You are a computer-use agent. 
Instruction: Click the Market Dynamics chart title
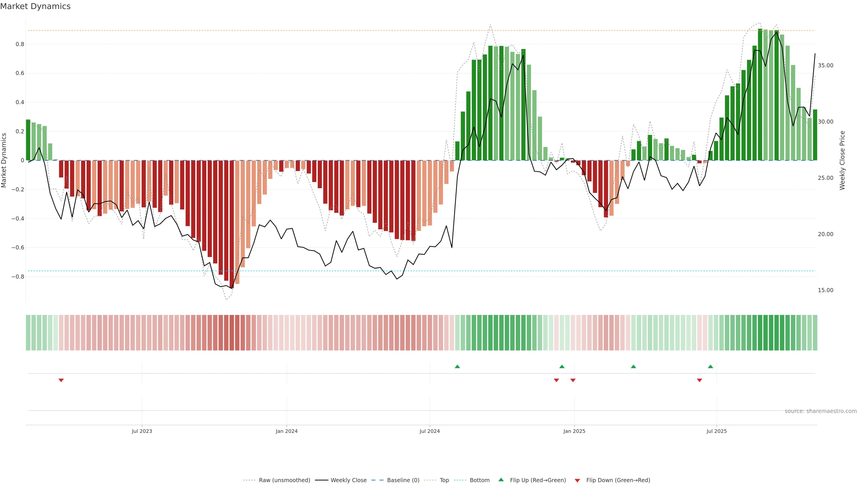[x=35, y=6]
